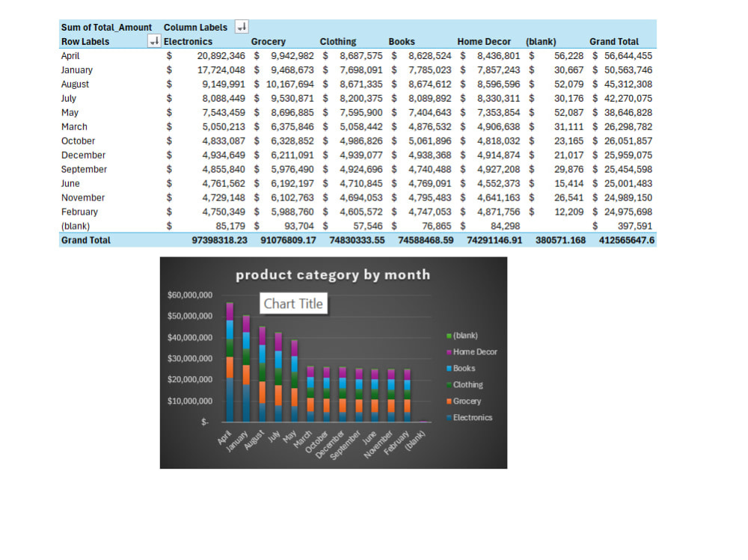The height and width of the screenshot is (560, 748).
Task: Click the 'Chart Title' tooltip box
Action: (x=293, y=304)
